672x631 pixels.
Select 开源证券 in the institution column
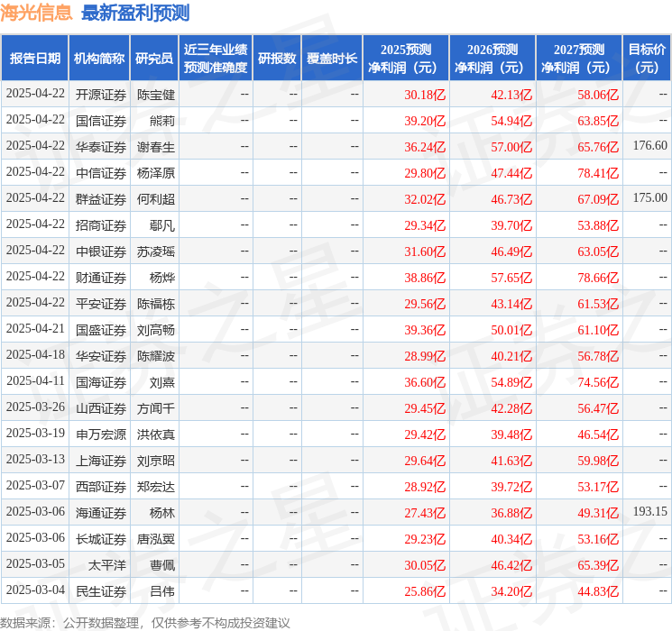[101, 95]
